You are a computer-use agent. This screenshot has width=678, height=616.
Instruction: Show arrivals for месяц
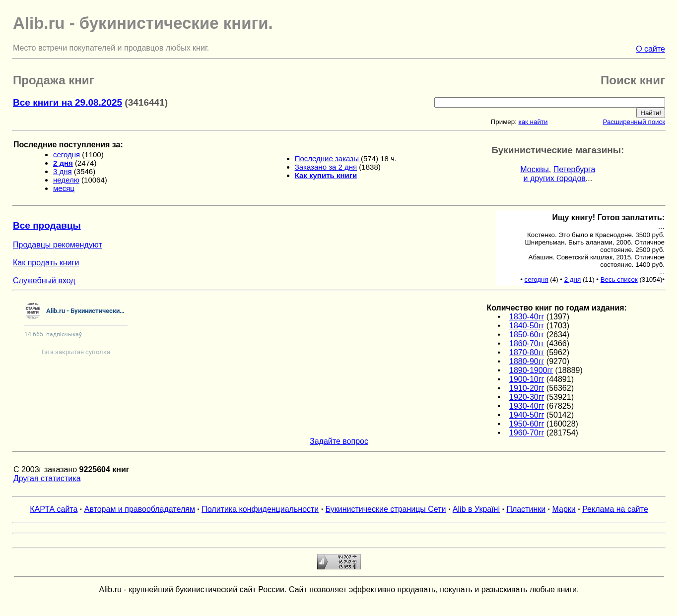[x=64, y=188]
